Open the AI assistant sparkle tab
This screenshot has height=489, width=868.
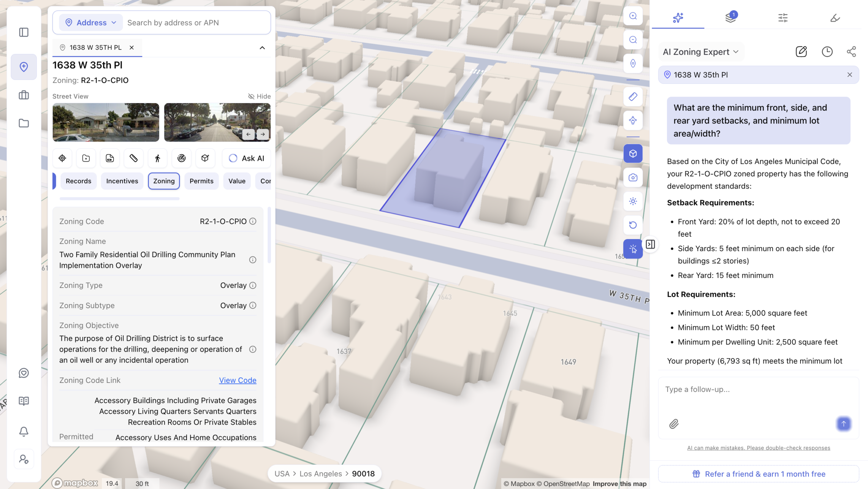pos(678,18)
